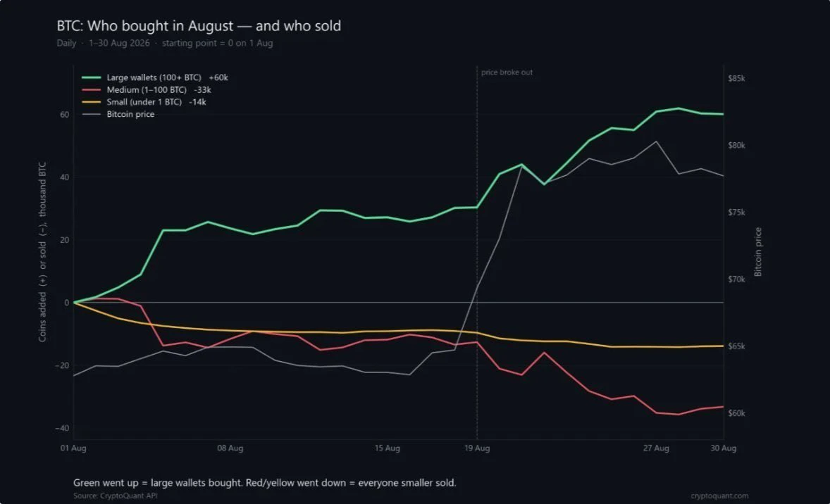Click the red Medium wallets legend line
Viewport: 830px width, 504px height.
coord(91,90)
